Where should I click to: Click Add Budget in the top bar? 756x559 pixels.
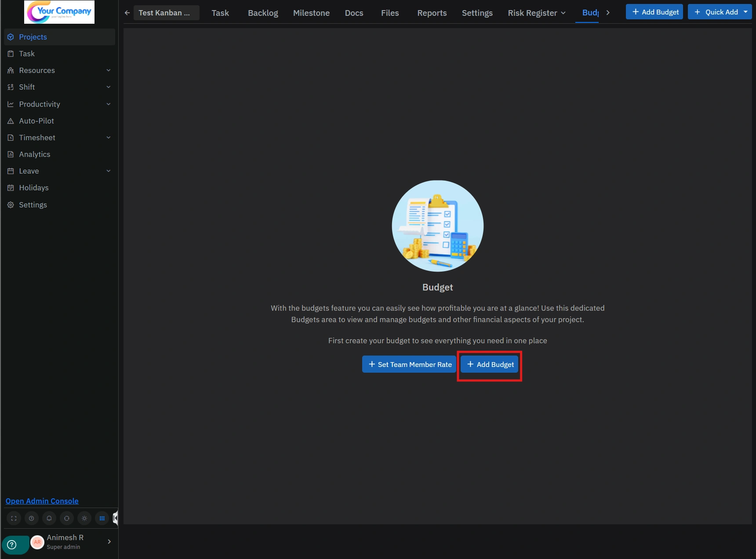654,12
